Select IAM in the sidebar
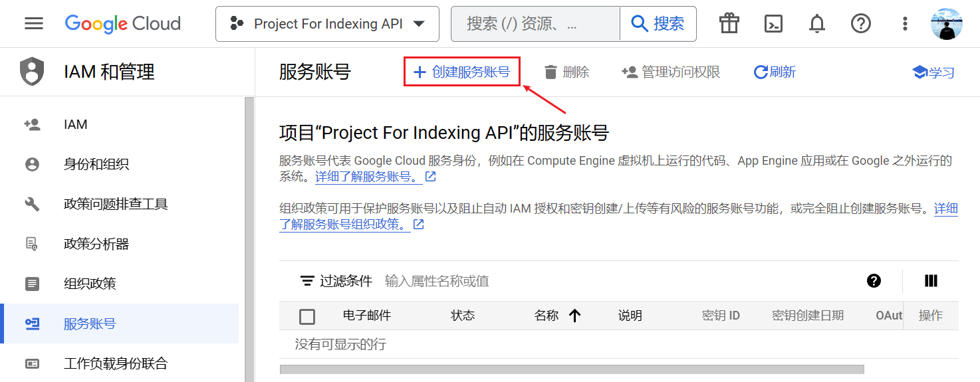 coord(75,124)
